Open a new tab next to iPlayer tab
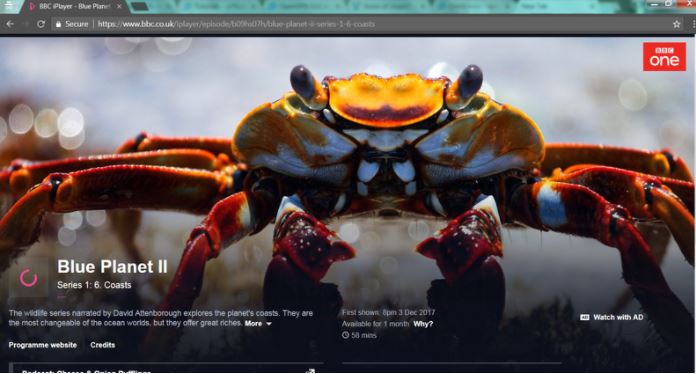The height and width of the screenshot is (374, 696). point(140,6)
